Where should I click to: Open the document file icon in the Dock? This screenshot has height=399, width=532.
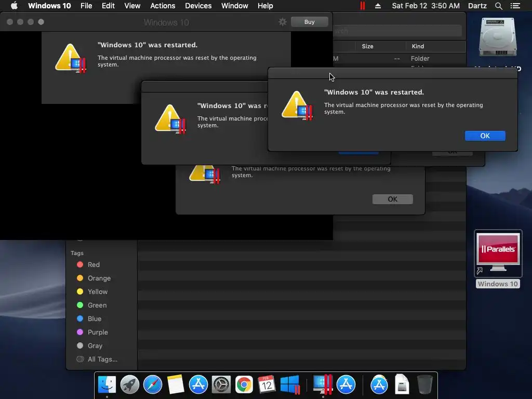pyautogui.click(x=402, y=385)
